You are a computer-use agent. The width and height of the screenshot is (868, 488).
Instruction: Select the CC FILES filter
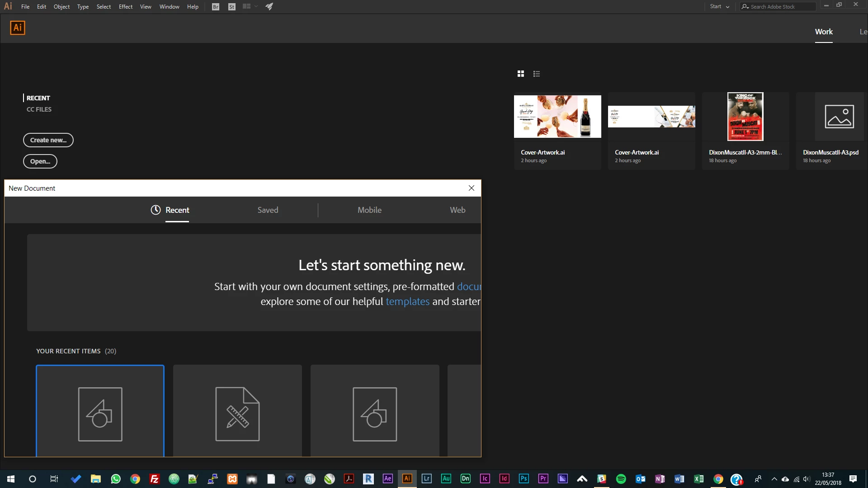39,109
